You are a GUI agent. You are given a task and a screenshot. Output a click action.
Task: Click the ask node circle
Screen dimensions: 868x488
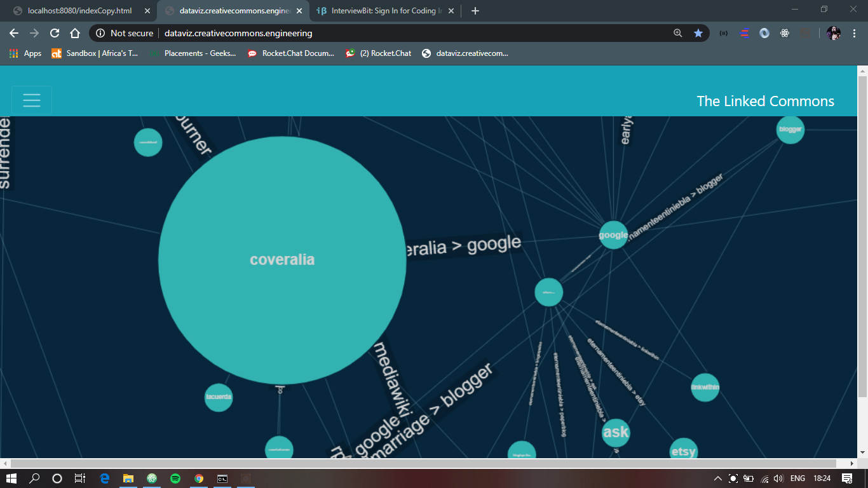click(x=615, y=433)
